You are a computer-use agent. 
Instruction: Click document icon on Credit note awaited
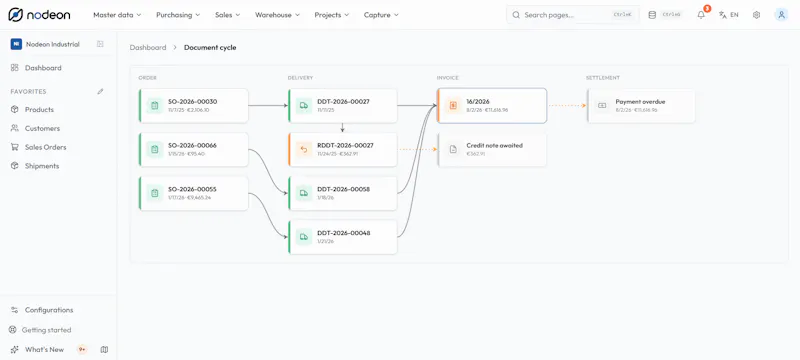click(x=453, y=149)
